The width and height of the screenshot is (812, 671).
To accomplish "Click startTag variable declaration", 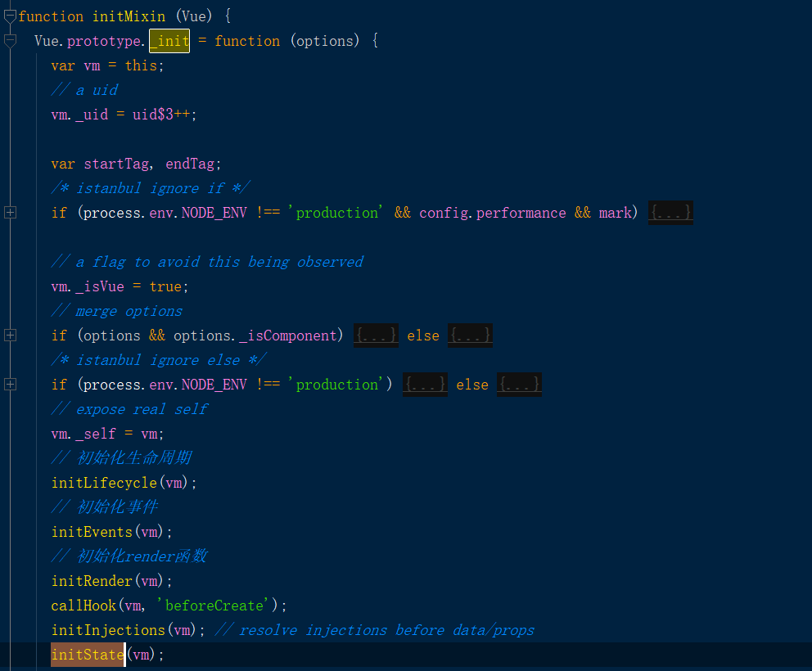I will tap(117, 164).
